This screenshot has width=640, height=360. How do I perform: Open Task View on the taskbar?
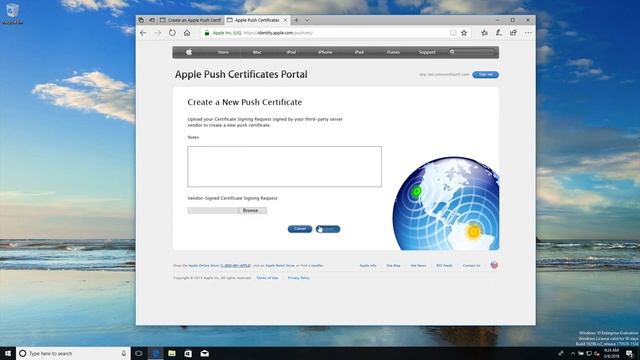pyautogui.click(x=139, y=353)
